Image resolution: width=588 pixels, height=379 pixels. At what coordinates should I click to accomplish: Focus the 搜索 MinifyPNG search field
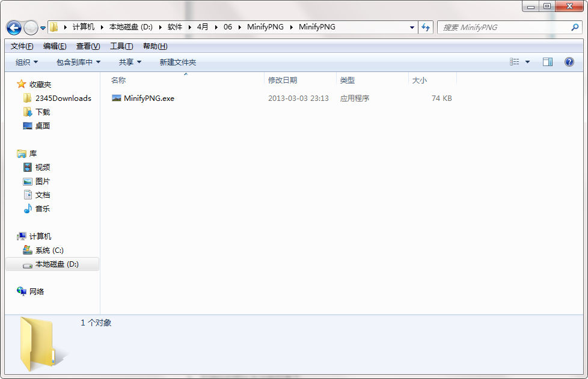pos(510,28)
